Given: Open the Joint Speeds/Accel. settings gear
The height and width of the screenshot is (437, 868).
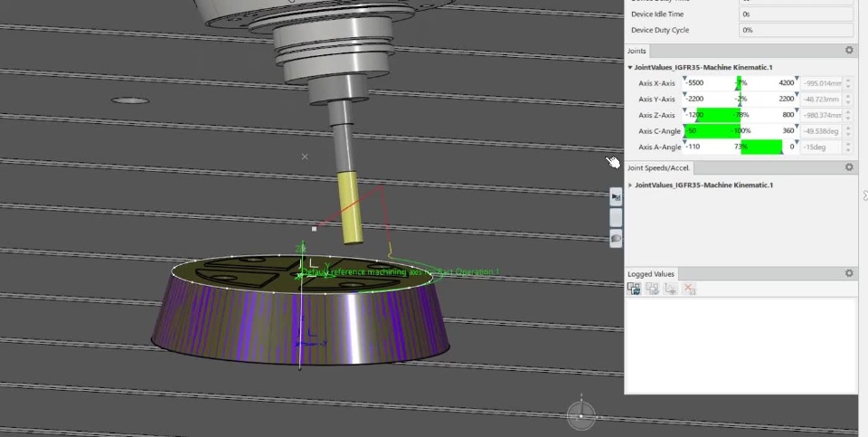Looking at the screenshot, I should click(849, 167).
